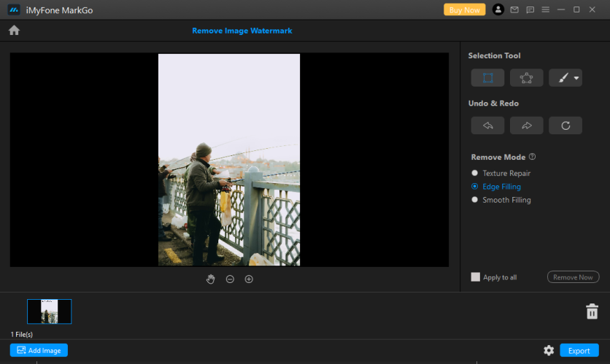Maximize the MarkGo window
610x364 pixels.
coord(576,9)
